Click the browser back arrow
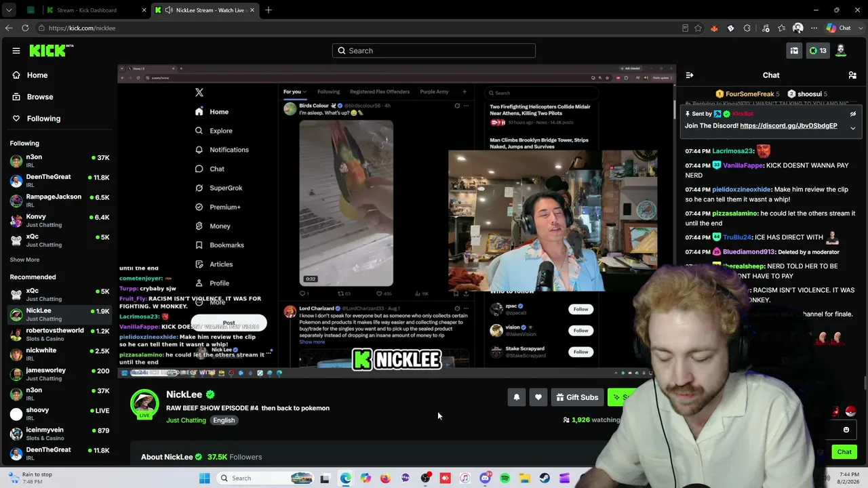The height and width of the screenshot is (488, 868). (x=9, y=28)
